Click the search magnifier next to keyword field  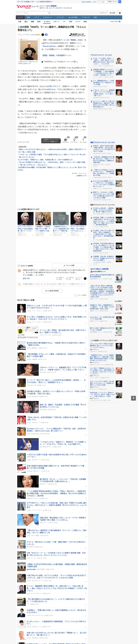point(49,13)
